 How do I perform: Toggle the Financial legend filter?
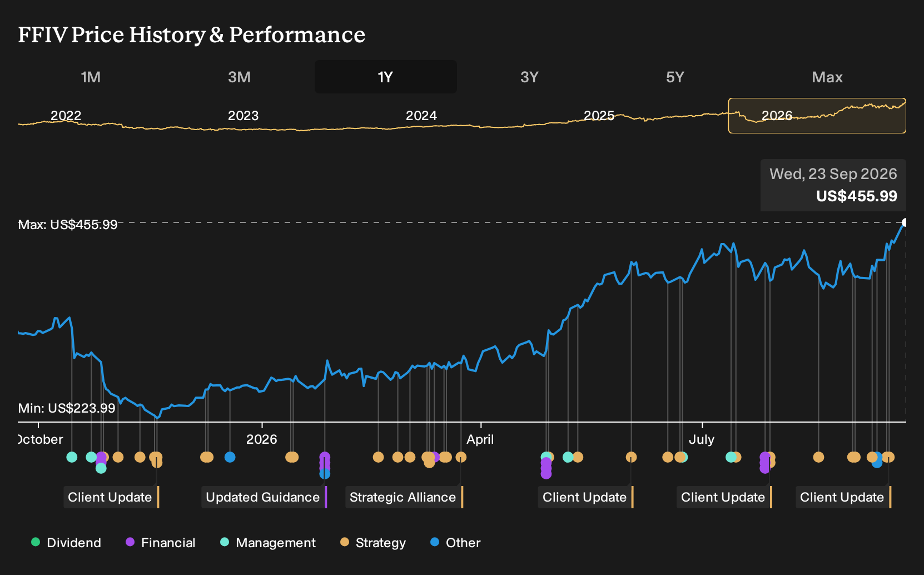tap(161, 542)
